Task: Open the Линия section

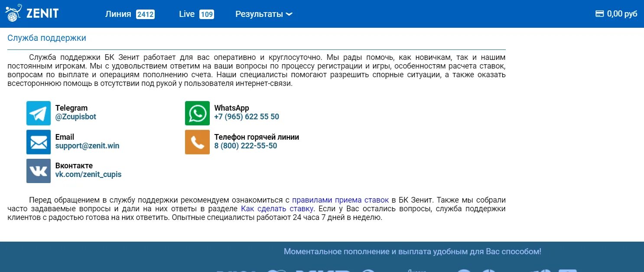Action: 118,14
